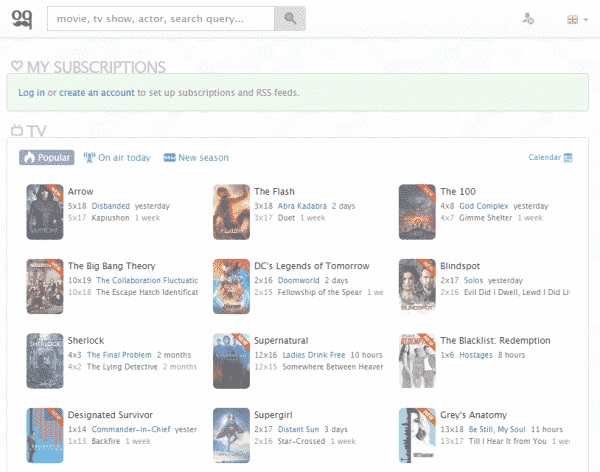Click the create an account link
This screenshot has height=472, width=600.
point(97,93)
